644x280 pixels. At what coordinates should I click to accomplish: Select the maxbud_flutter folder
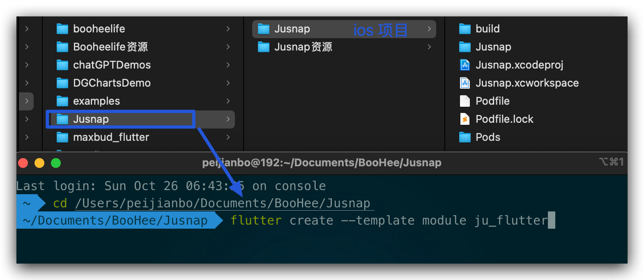pos(111,137)
